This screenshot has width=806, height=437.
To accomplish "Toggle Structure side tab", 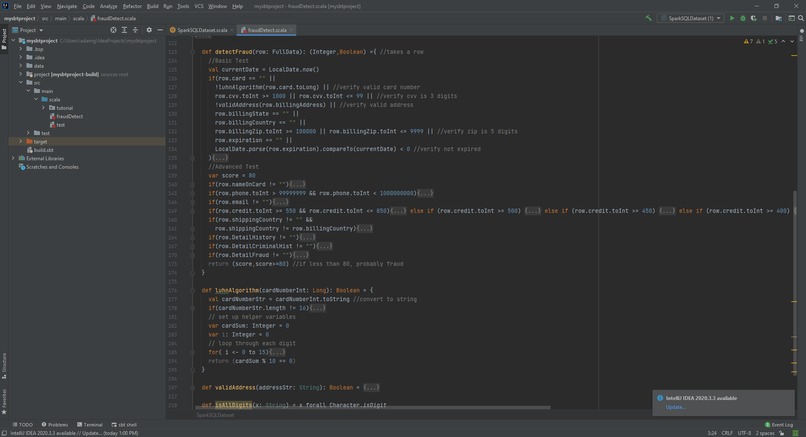I will tap(4, 366).
